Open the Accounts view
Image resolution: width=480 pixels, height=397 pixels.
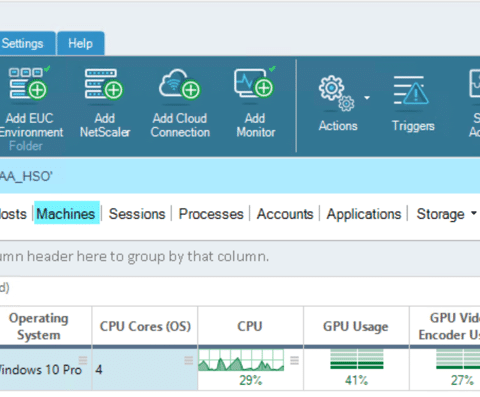(x=285, y=214)
